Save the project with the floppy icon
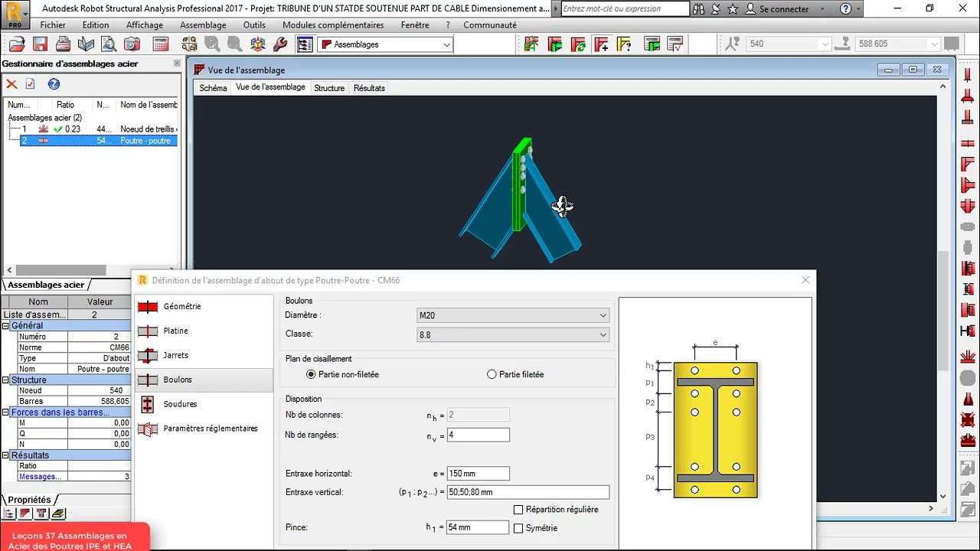The width and height of the screenshot is (980, 551). (x=40, y=44)
